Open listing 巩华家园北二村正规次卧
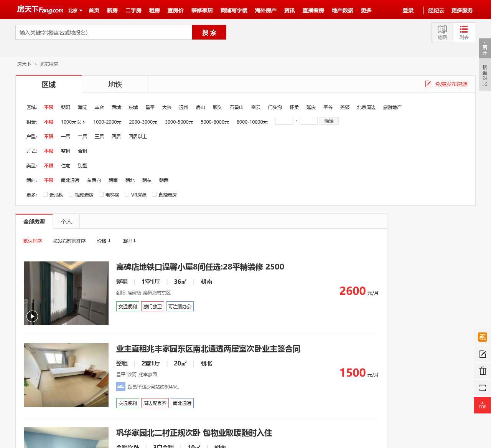The height and width of the screenshot is (448, 491). pos(194,433)
